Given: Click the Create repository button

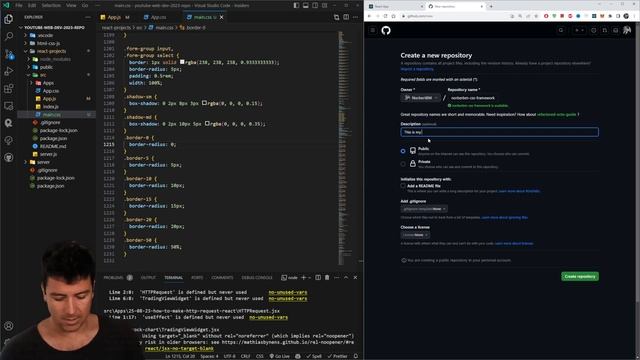Looking at the screenshot, I should 580,276.
